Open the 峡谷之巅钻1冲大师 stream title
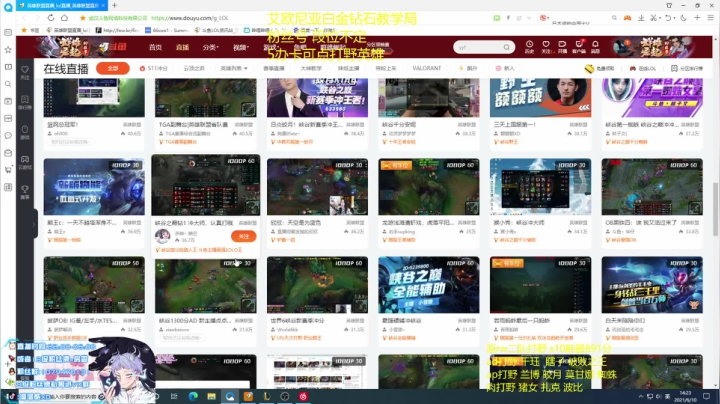 point(194,223)
